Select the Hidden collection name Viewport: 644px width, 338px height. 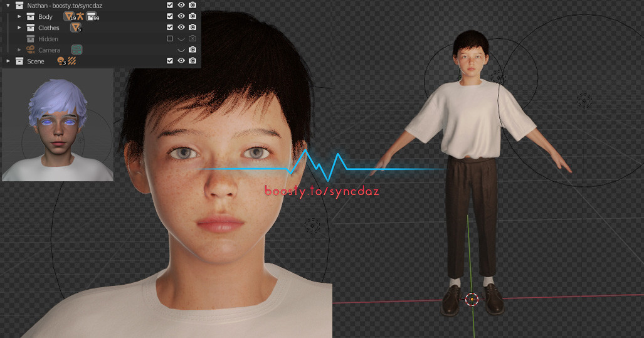point(48,39)
